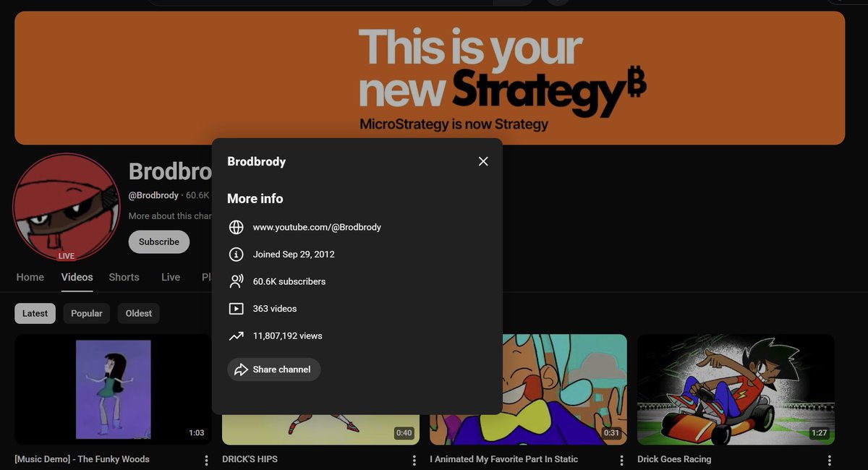The height and width of the screenshot is (470, 868).
Task: Click the 'More info' heading
Action: [x=255, y=198]
